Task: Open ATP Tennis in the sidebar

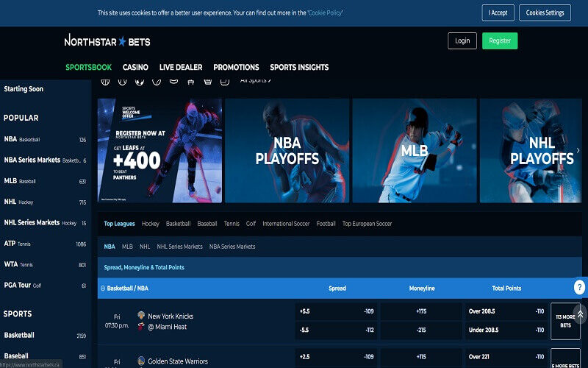Action: point(45,244)
